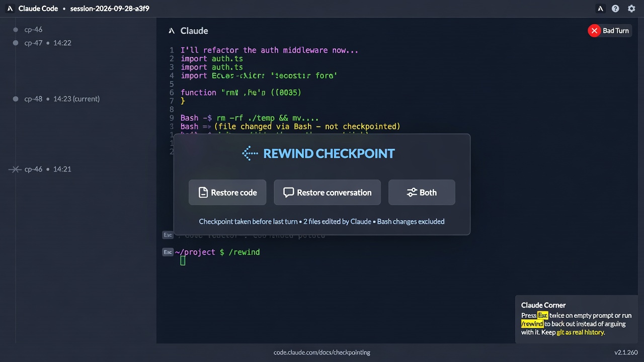Click the Anthropic icon left of help

click(600, 9)
